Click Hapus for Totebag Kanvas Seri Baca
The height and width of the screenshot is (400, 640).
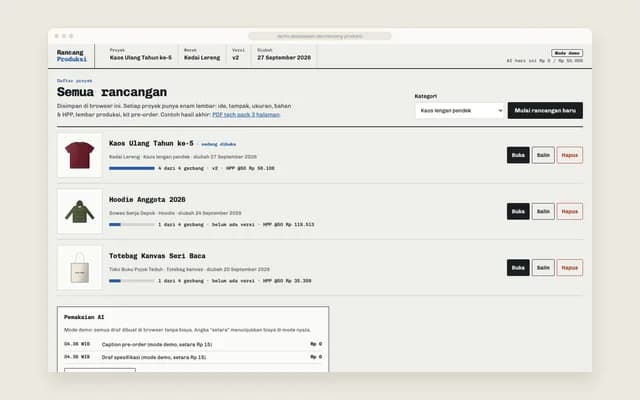tap(570, 268)
